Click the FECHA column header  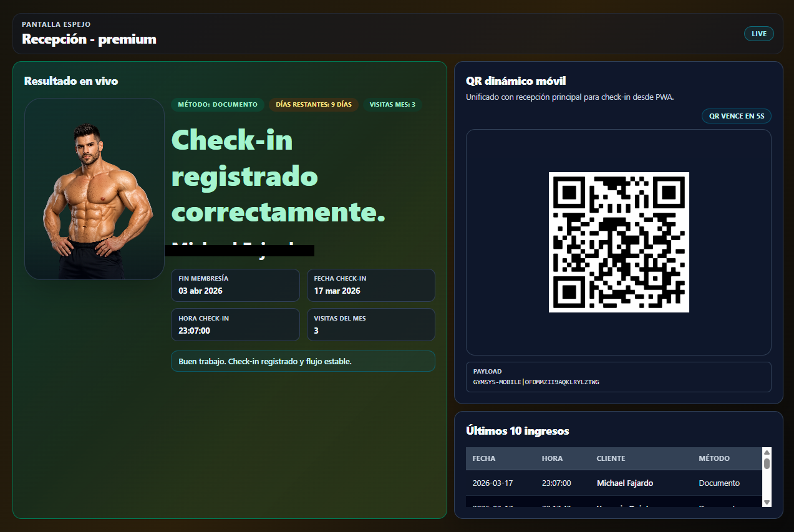coord(484,458)
